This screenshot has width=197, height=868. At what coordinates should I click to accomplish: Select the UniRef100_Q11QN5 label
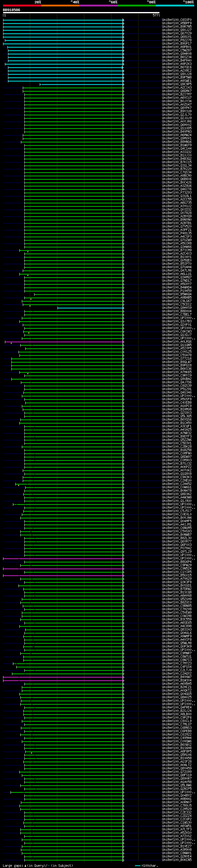(x=177, y=345)
